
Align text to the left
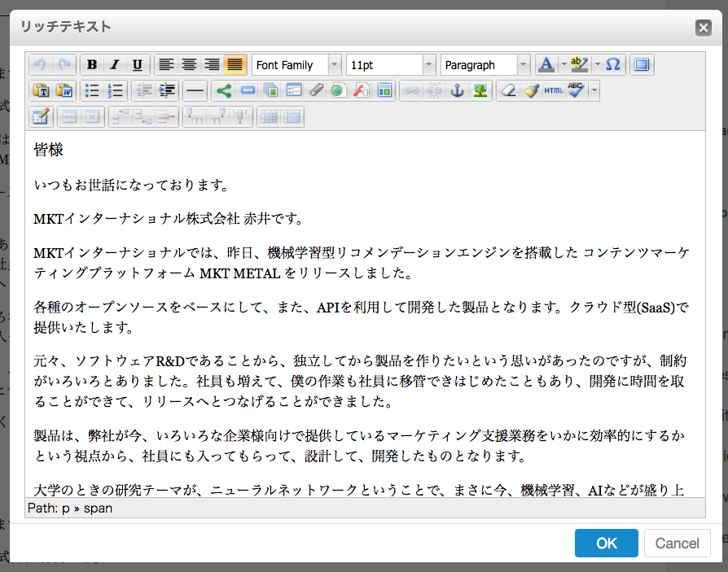(x=166, y=65)
